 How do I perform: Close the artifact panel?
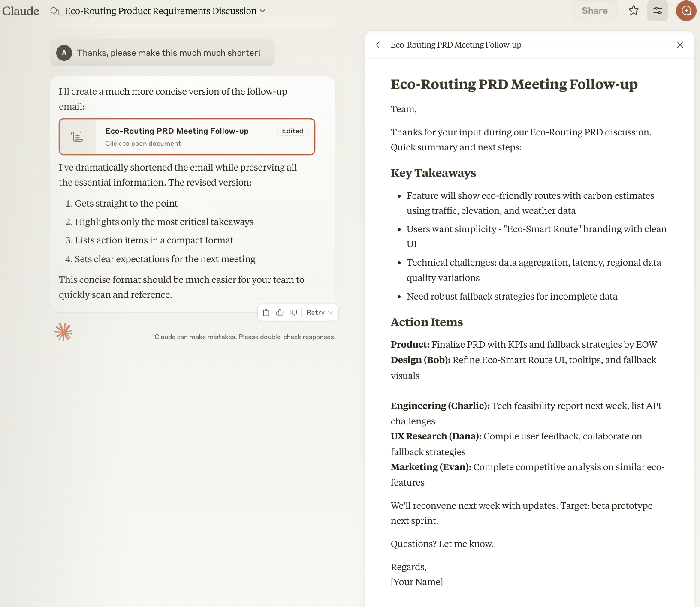coord(680,45)
